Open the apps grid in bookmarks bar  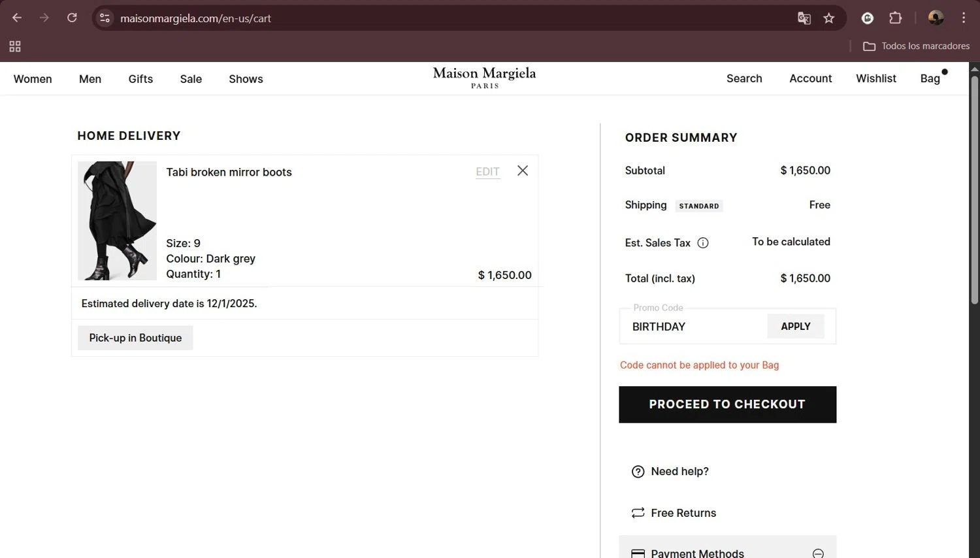pos(15,46)
